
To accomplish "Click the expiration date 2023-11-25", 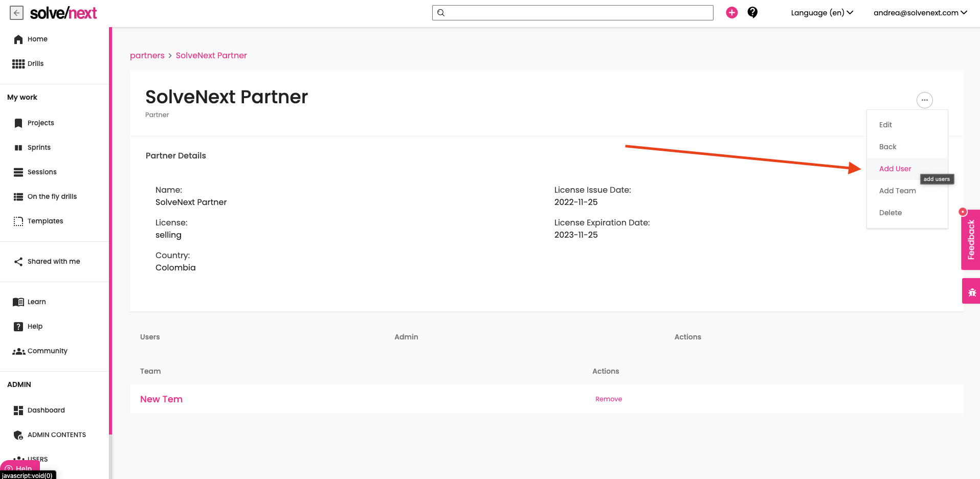I will click(576, 235).
